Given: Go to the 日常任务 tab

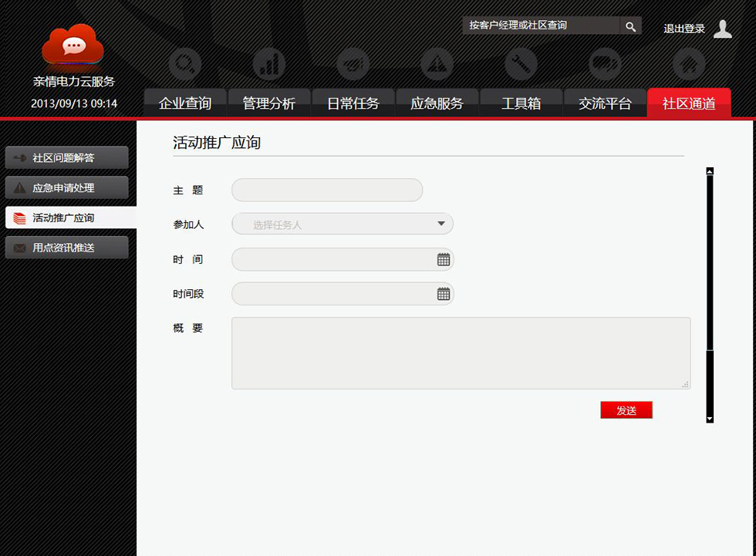Looking at the screenshot, I should pos(353,103).
